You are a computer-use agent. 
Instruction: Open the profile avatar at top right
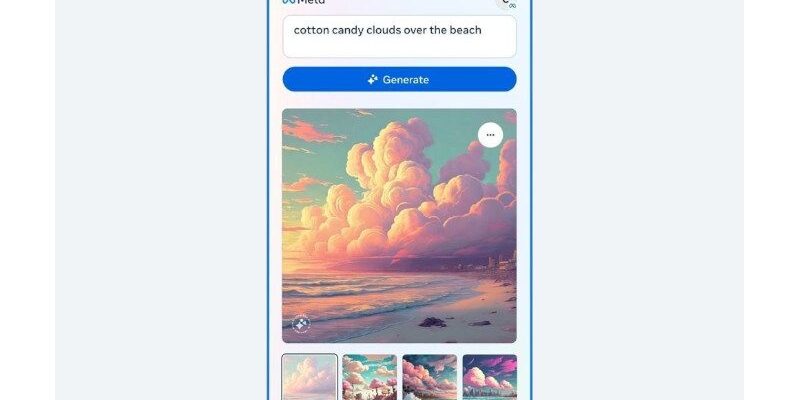point(507,3)
